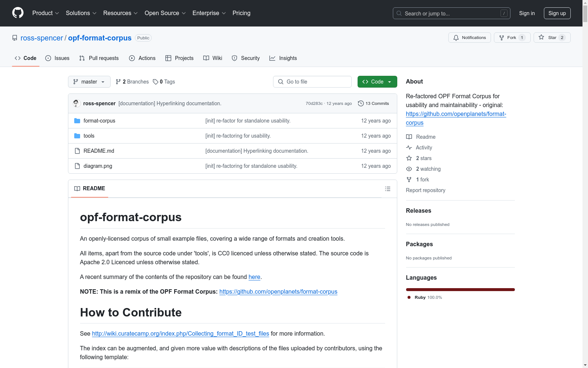The height and width of the screenshot is (368, 588).
Task: Open commit hash 70d283c
Action: [x=314, y=103]
